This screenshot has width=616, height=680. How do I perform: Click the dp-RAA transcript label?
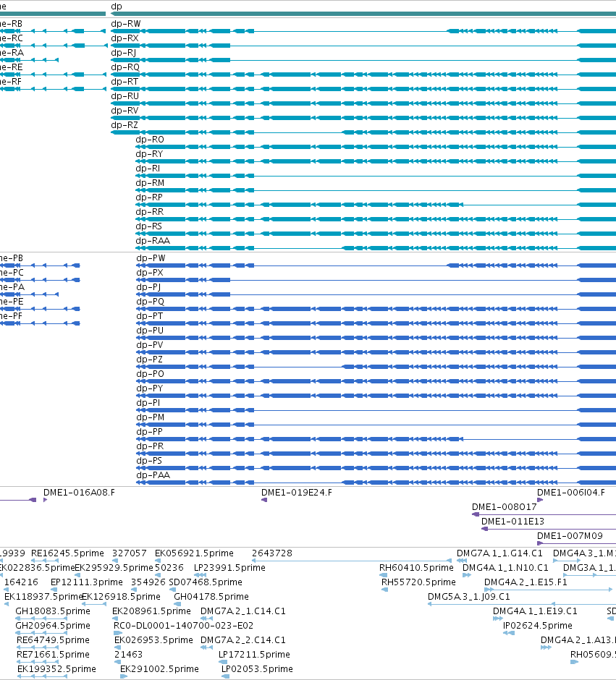tap(153, 240)
